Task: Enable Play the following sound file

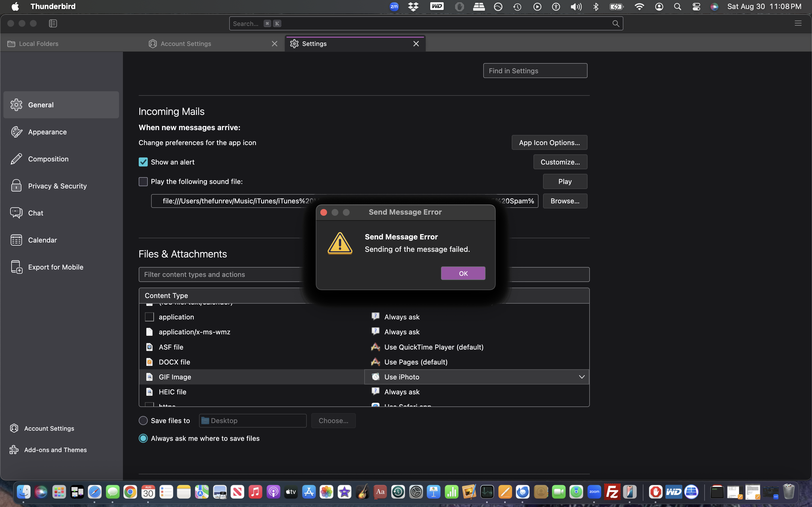Action: [x=143, y=181]
